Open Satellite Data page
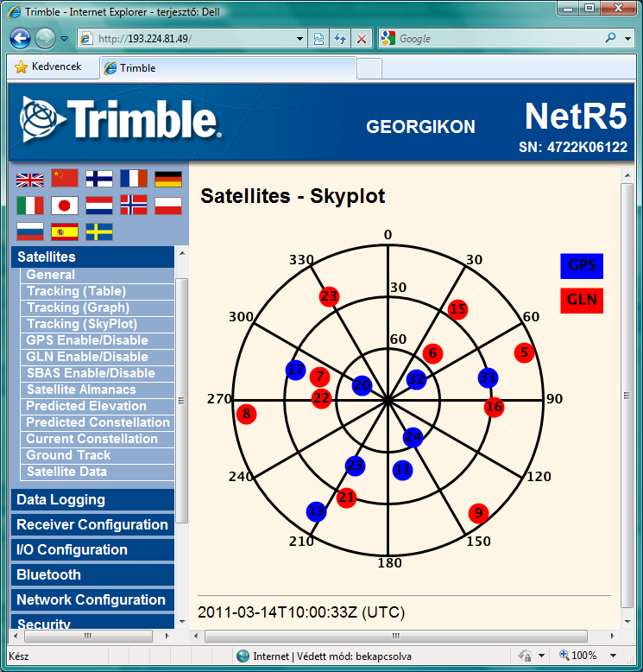Screen dimensions: 643x672 point(98,472)
